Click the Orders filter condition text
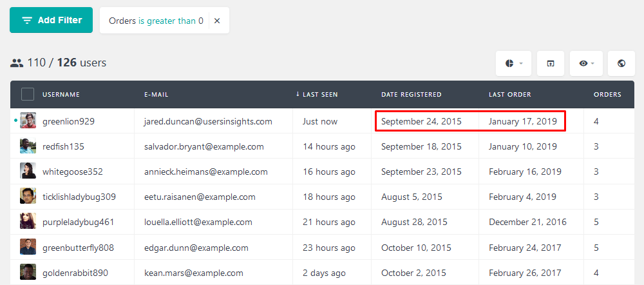The width and height of the screenshot is (644, 285). tap(156, 21)
